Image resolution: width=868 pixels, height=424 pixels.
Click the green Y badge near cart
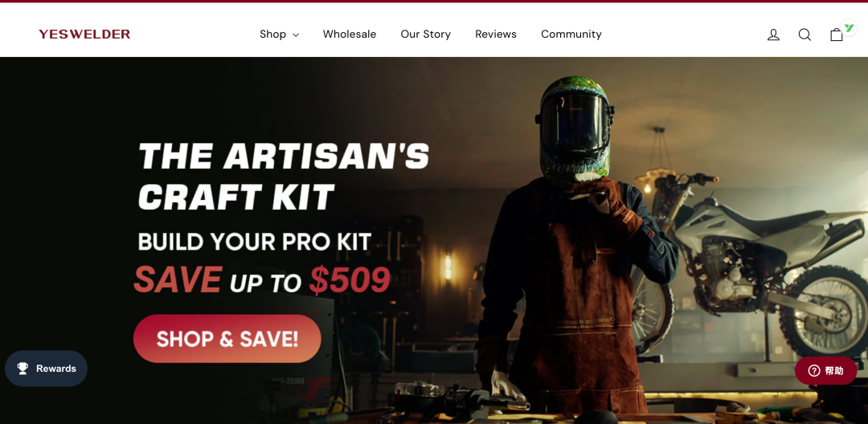point(850,27)
